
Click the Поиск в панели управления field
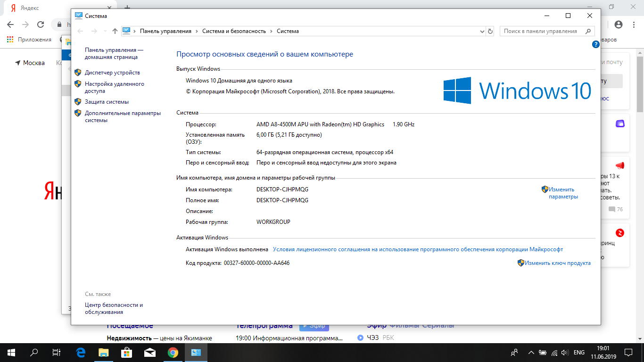click(x=547, y=31)
